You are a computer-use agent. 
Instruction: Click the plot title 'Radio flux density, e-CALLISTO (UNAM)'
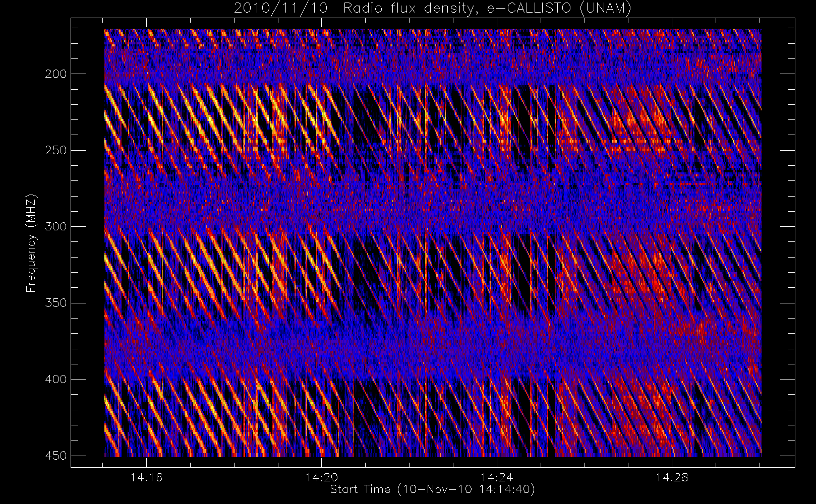pyautogui.click(x=487, y=8)
